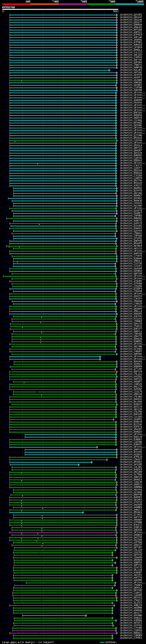The height and width of the screenshot is (644, 146).
Task: Click arrowhead ending the UniRef100_A9XAN6 bar
Action: pyautogui.click(x=86, y=615)
